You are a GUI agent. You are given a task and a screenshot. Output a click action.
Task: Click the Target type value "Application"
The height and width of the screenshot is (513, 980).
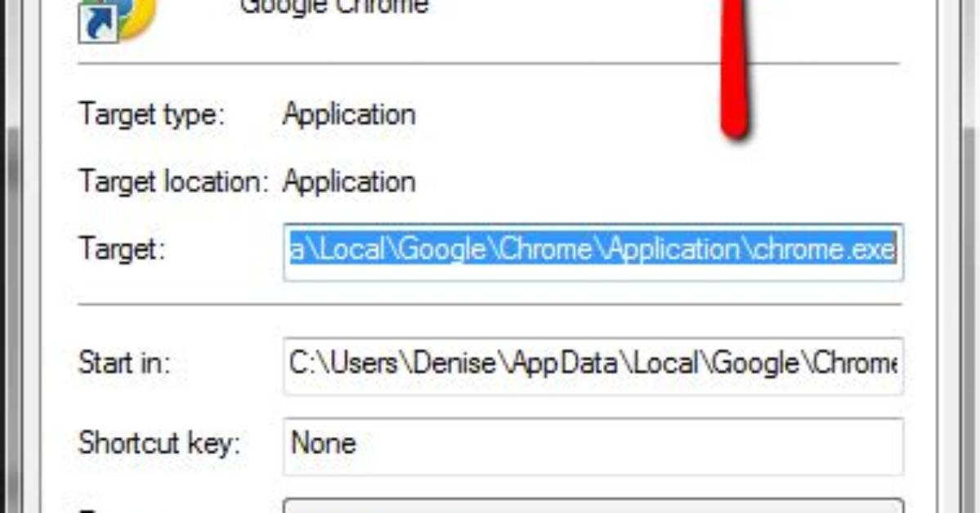pos(349,116)
